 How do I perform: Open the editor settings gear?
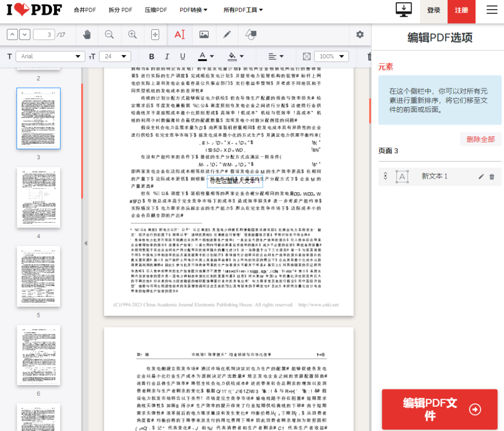coord(359,34)
